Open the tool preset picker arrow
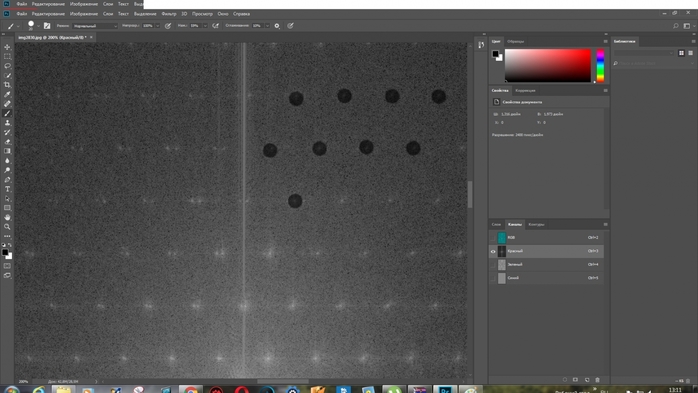 click(18, 26)
